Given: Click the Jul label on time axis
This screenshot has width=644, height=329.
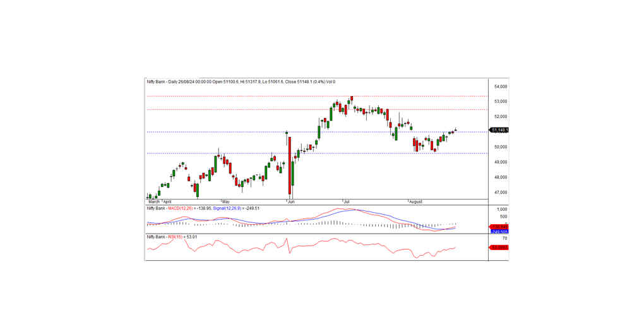Looking at the screenshot, I should 346,202.
